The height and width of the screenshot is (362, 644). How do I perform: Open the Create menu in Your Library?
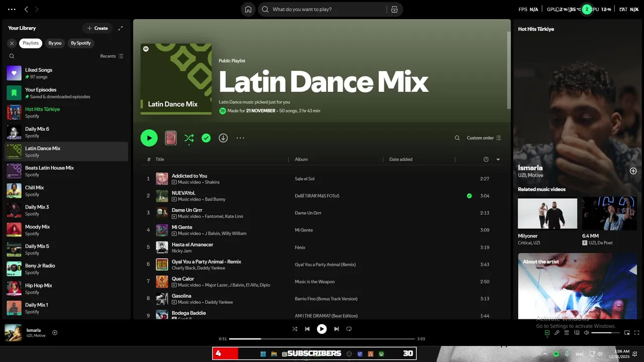[x=98, y=28]
